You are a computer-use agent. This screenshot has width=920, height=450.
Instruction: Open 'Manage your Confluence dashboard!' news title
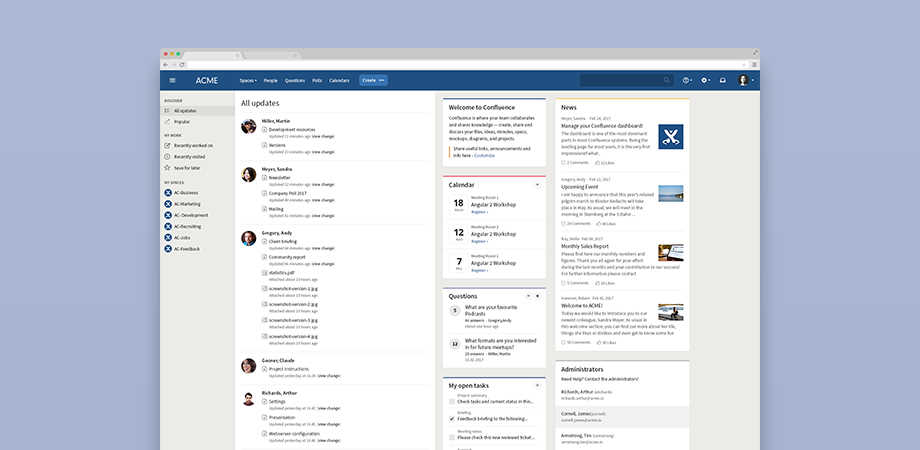tap(602, 126)
